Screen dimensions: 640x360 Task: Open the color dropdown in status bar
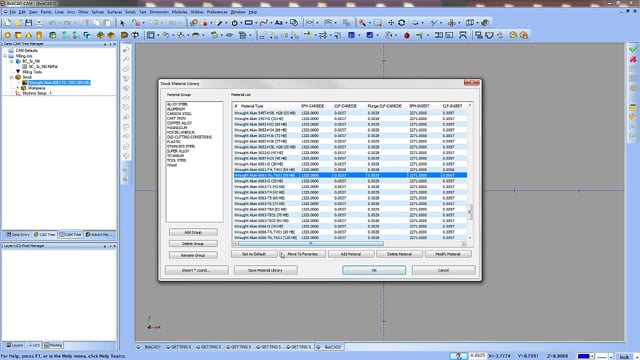click(591, 356)
